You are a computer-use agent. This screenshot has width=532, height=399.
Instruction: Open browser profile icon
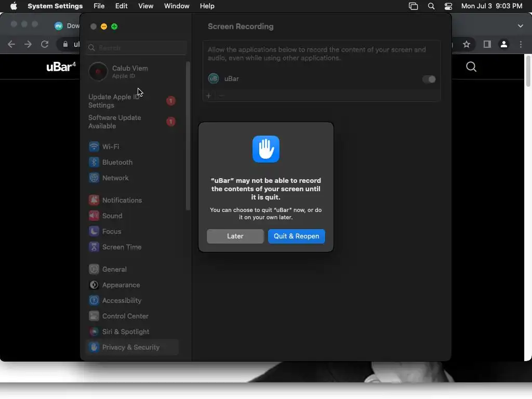click(504, 44)
